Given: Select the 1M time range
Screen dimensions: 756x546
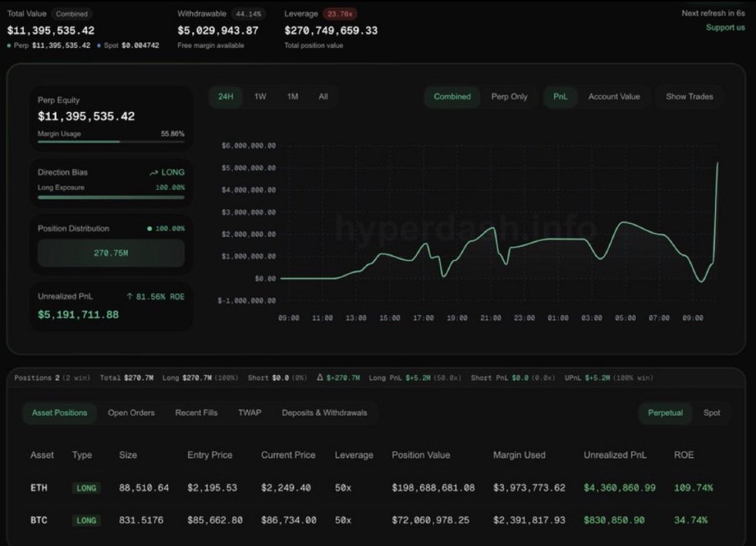Looking at the screenshot, I should pyautogui.click(x=293, y=97).
